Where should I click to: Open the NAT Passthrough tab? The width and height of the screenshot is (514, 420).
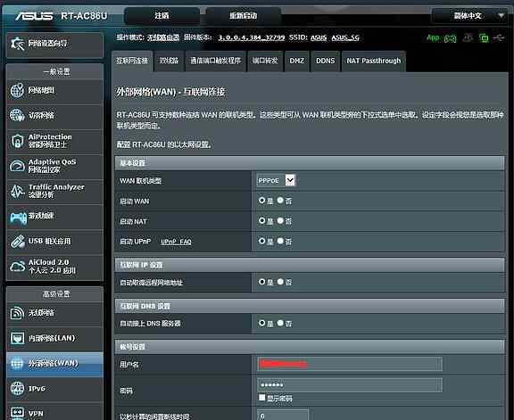(x=374, y=61)
